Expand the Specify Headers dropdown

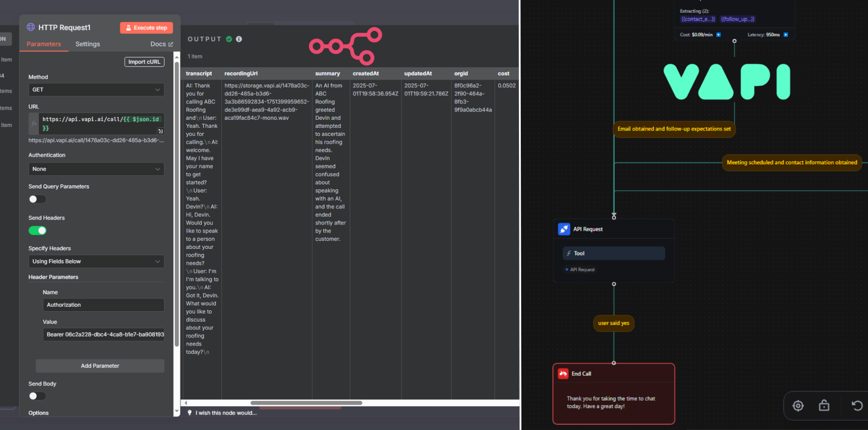click(96, 262)
